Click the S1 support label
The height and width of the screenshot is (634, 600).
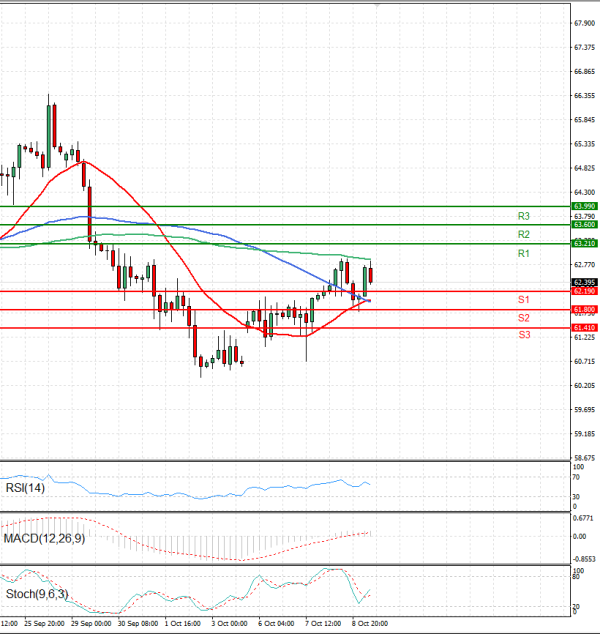coord(523,300)
